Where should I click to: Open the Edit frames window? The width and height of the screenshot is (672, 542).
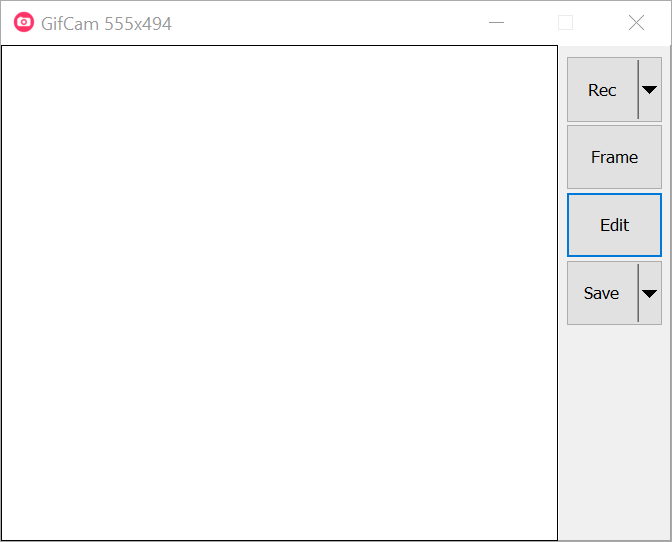614,225
